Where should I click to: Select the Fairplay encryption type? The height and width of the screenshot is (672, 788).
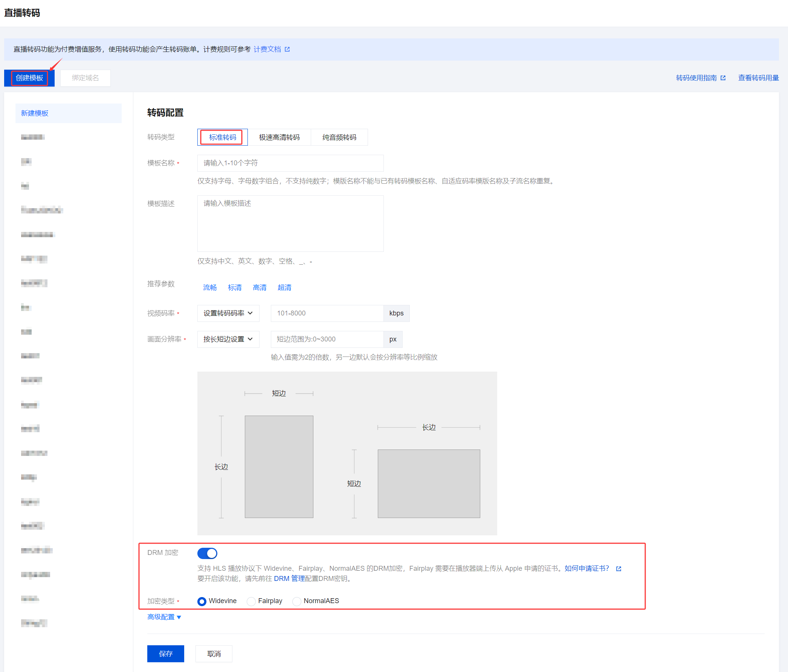[251, 601]
